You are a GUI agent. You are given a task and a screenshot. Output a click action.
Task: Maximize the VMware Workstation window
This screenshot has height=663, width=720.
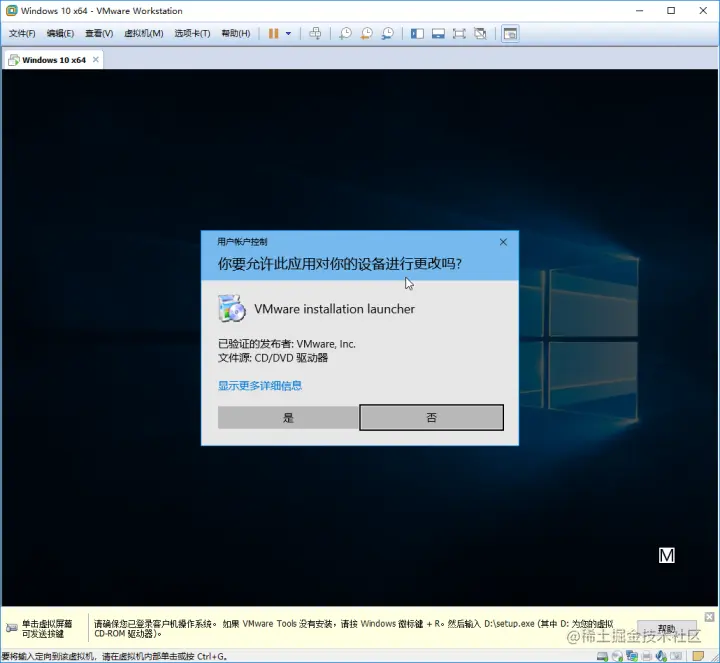671,11
